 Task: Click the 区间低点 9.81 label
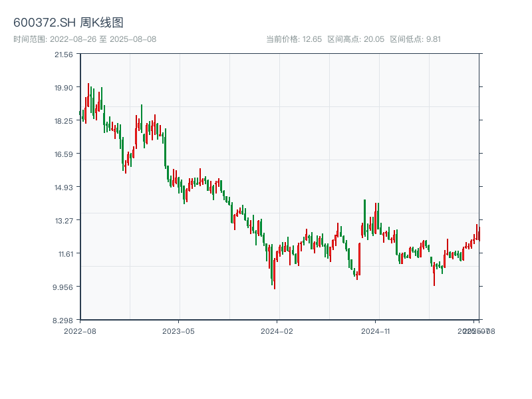(415, 39)
